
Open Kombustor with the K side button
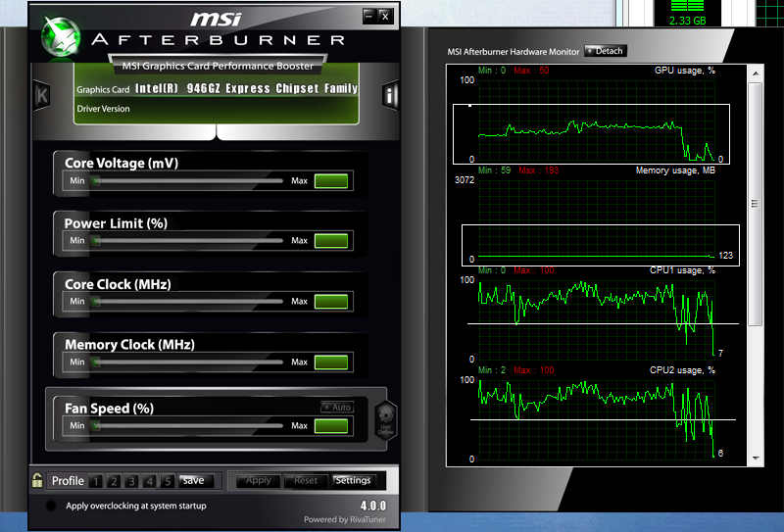click(x=42, y=95)
